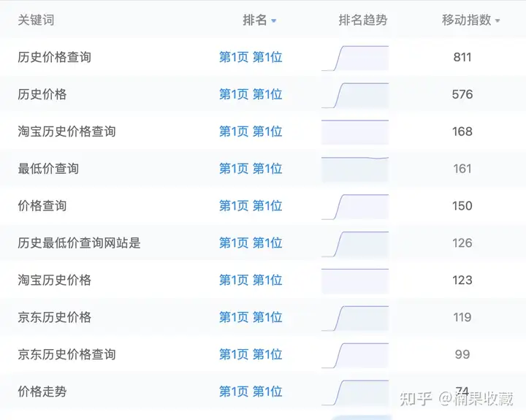
Task: Open ranking link for 淘宝历史价格 row
Action: [251, 280]
